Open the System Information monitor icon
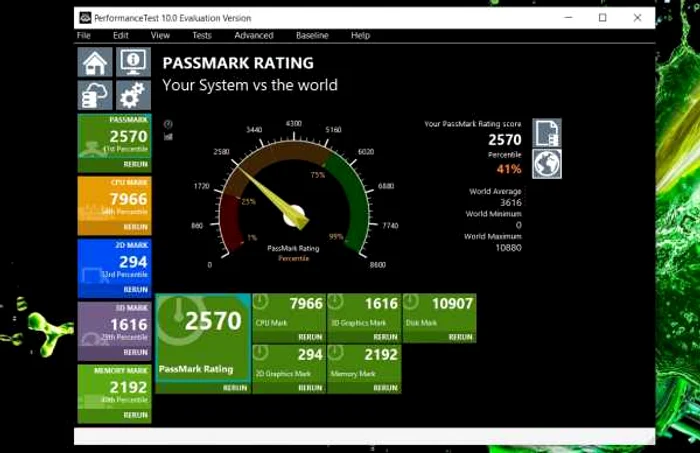This screenshot has width=700, height=453. 133,62
